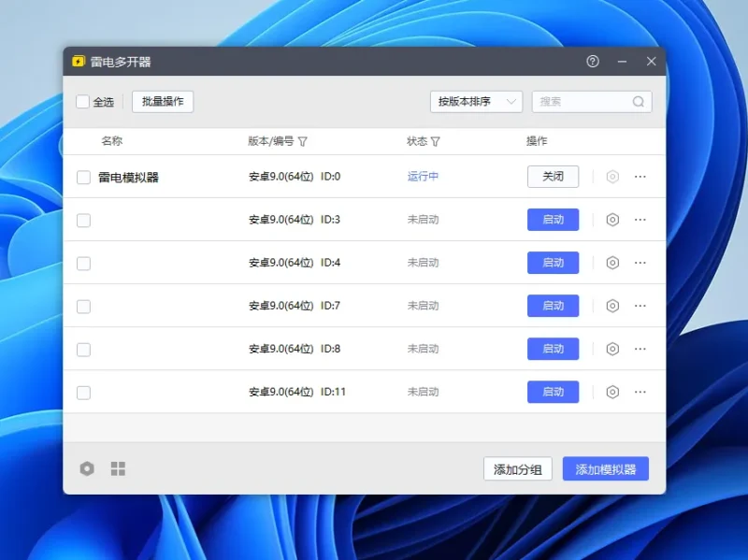748x560 pixels.
Task: Click the 雷电模拟器 name text
Action: (x=128, y=178)
